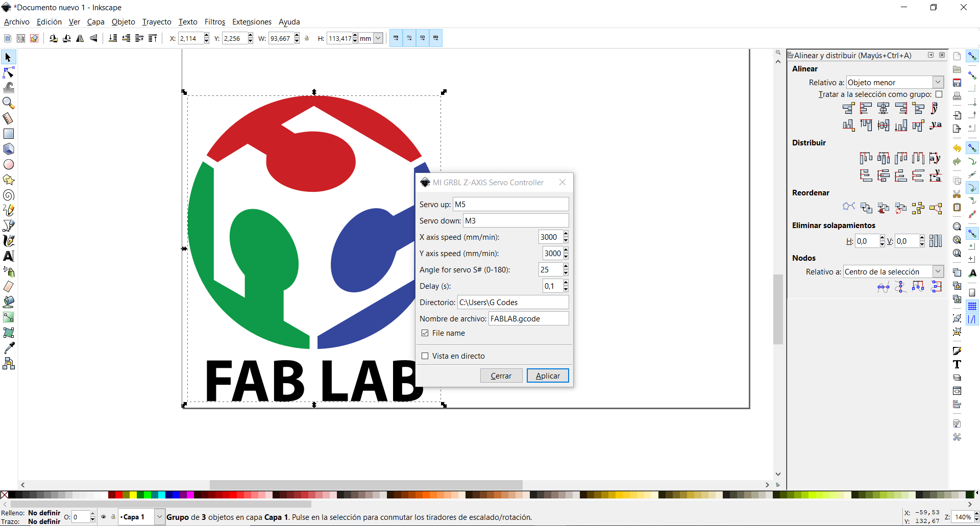Align left edges of objects
The height and width of the screenshot is (526, 980).
tap(866, 108)
